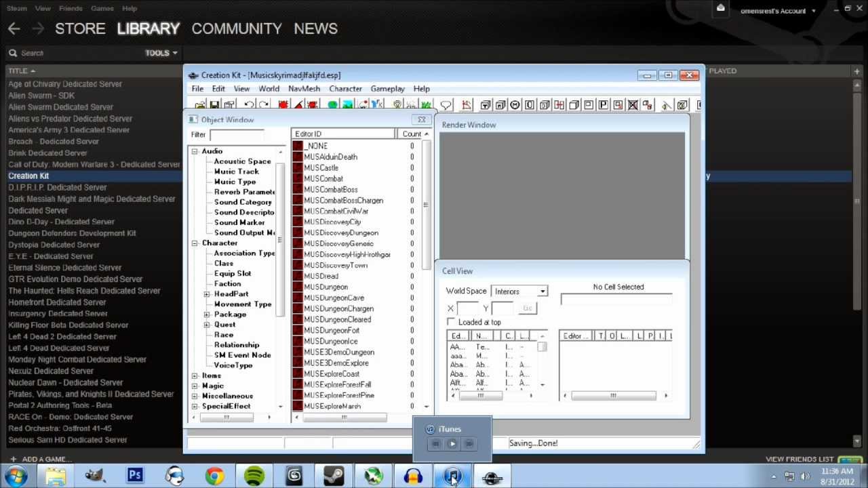This screenshot has width=868, height=488.
Task: Expand the Quest tree node
Action: point(207,325)
